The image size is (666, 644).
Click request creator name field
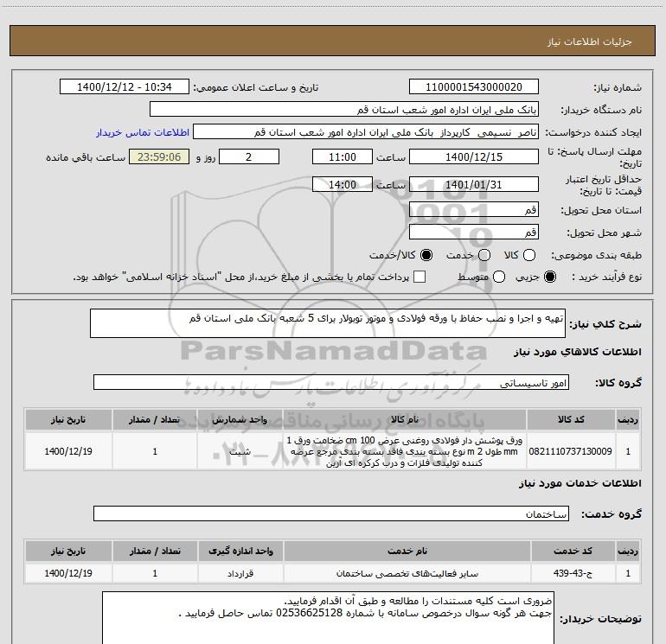[x=366, y=132]
